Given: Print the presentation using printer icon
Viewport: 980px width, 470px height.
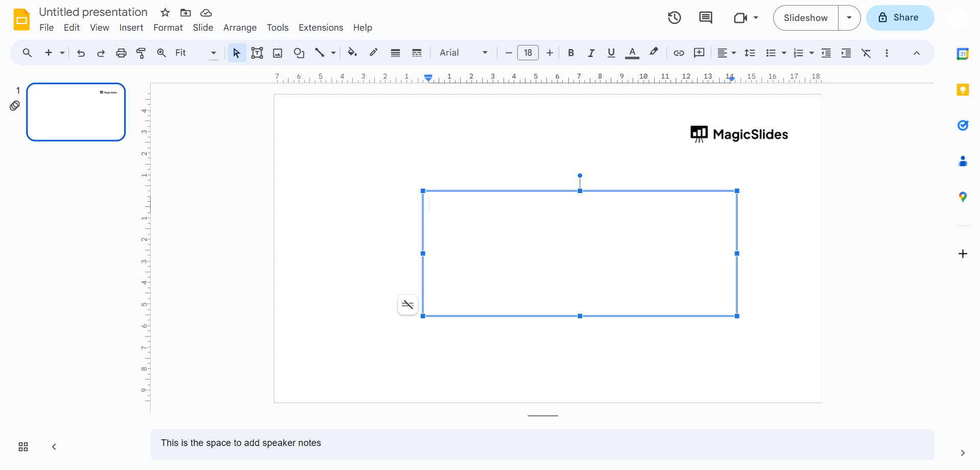Looking at the screenshot, I should tap(121, 53).
